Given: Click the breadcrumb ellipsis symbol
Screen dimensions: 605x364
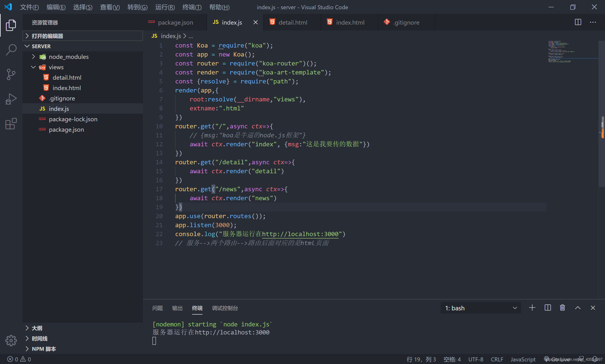Looking at the screenshot, I should pyautogui.click(x=191, y=36).
